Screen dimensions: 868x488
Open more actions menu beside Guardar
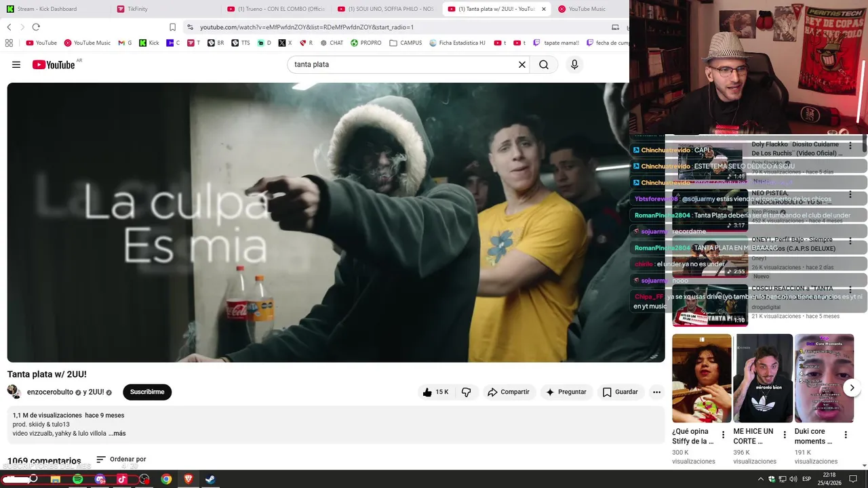656,392
